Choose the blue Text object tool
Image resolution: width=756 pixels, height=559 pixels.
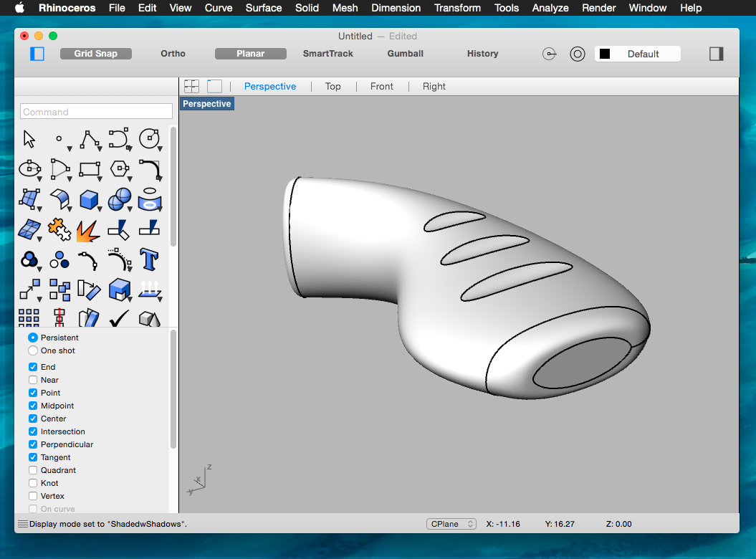tap(150, 259)
